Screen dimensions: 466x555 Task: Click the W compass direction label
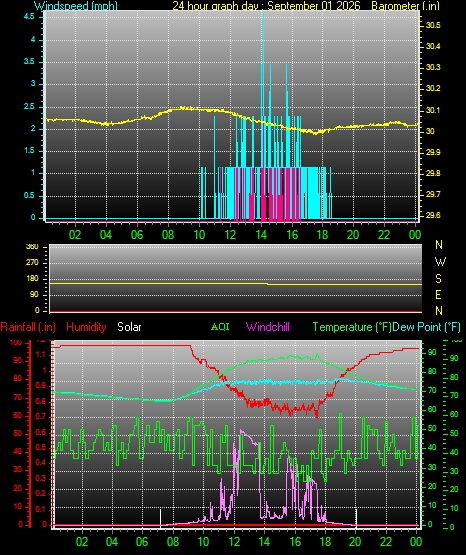[440, 262]
